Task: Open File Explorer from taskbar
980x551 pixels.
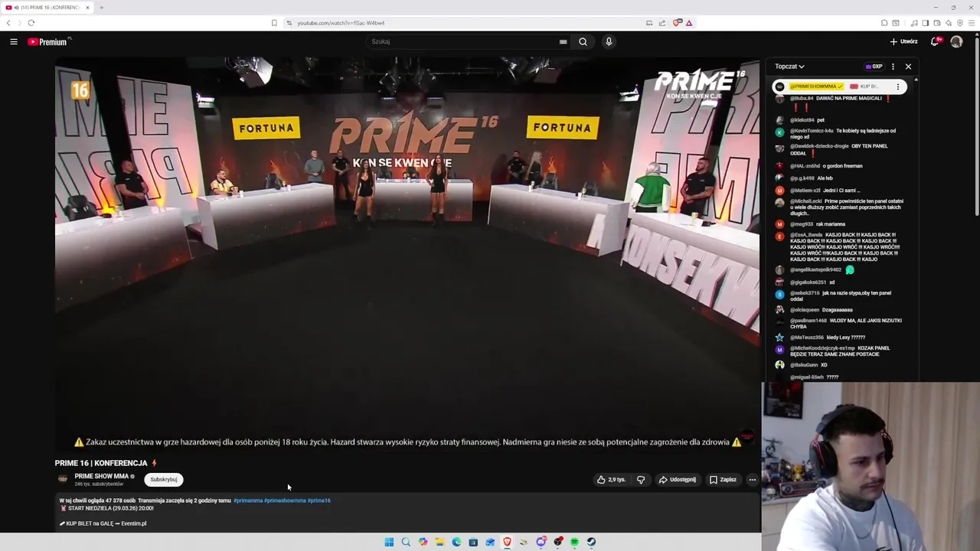Action: pyautogui.click(x=439, y=542)
